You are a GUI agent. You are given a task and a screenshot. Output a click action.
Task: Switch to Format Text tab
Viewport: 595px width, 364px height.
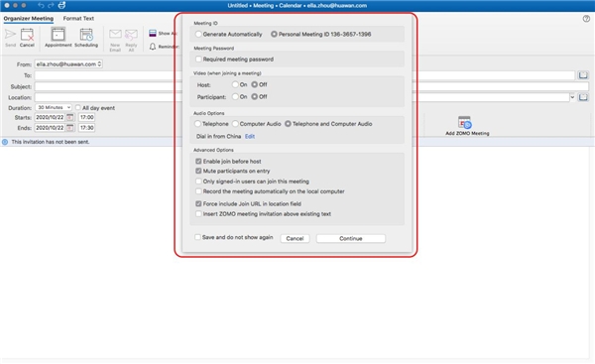[78, 18]
